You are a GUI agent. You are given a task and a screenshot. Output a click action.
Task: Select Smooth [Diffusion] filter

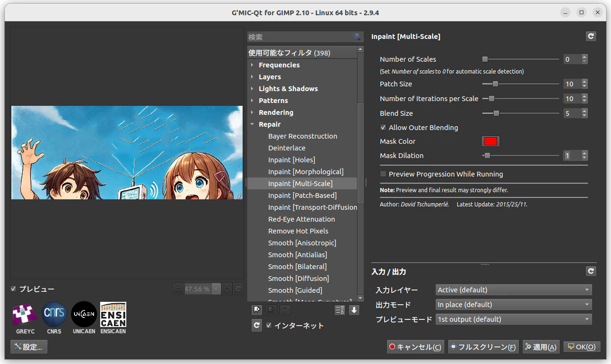(299, 279)
